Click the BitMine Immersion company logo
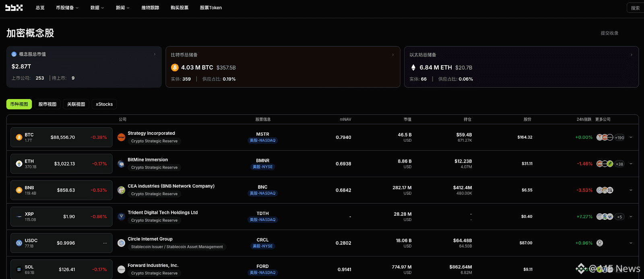 pos(121,164)
